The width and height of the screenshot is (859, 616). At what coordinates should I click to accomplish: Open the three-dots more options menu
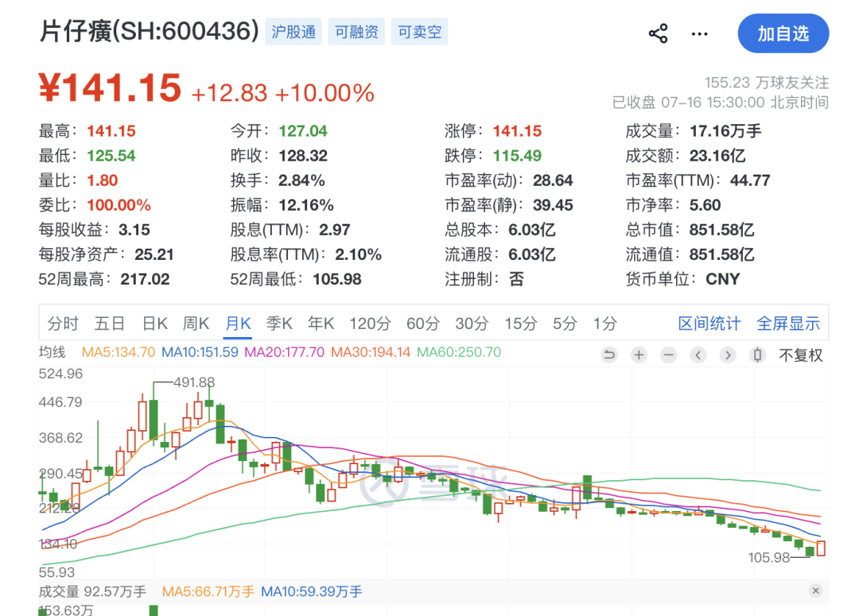tap(700, 34)
